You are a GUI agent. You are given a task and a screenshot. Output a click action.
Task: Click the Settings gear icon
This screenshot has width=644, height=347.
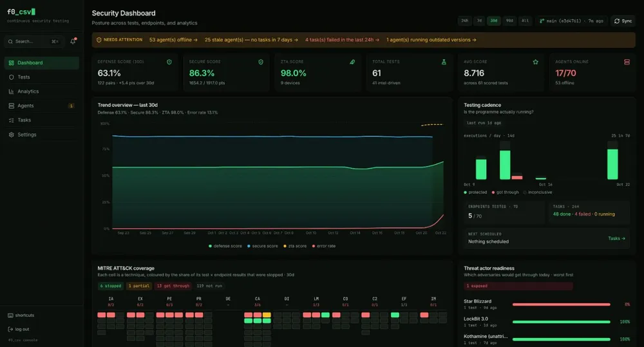tap(11, 135)
